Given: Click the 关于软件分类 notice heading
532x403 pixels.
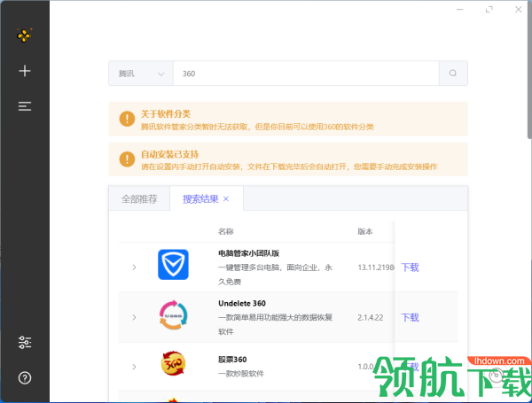Looking at the screenshot, I should [x=166, y=114].
